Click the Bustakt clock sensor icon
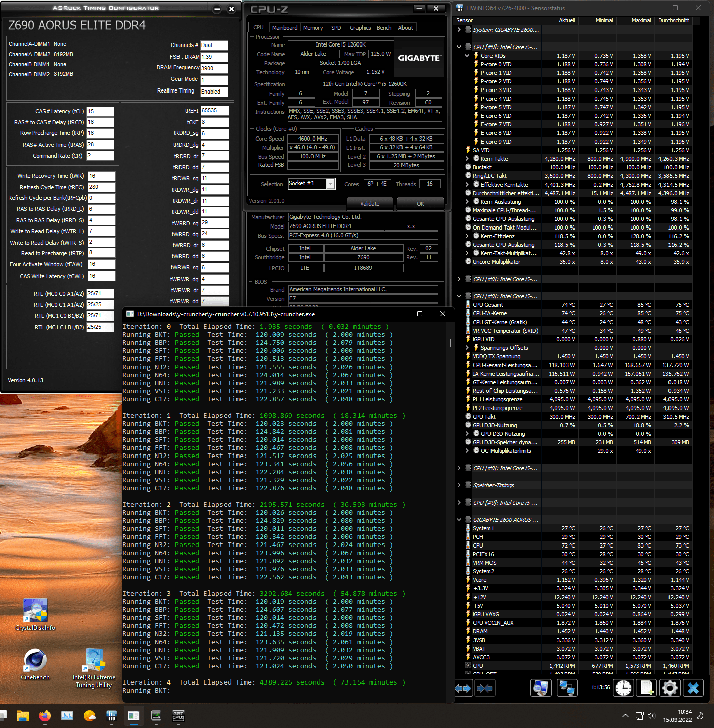The width and height of the screenshot is (714, 728). click(x=468, y=167)
